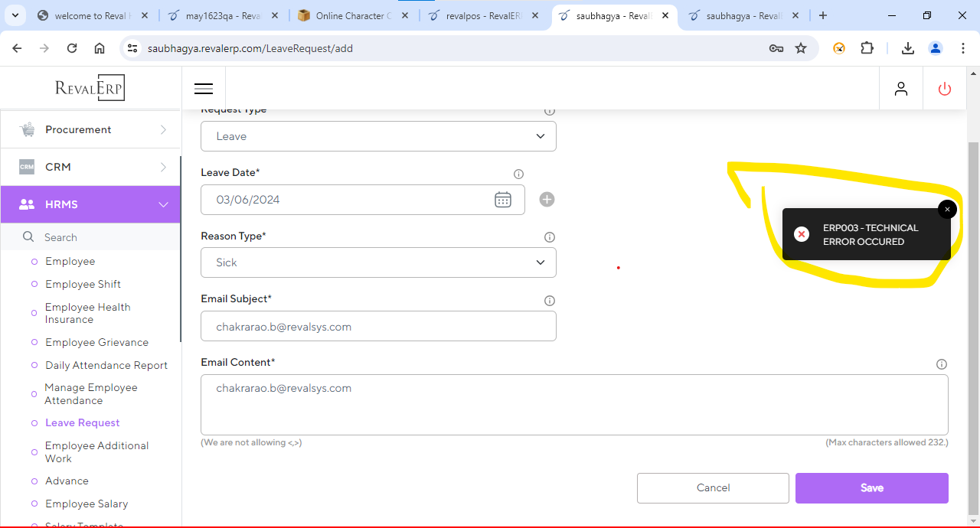Click the Reason Type info icon
Image resolution: width=980 pixels, height=528 pixels.
point(549,237)
